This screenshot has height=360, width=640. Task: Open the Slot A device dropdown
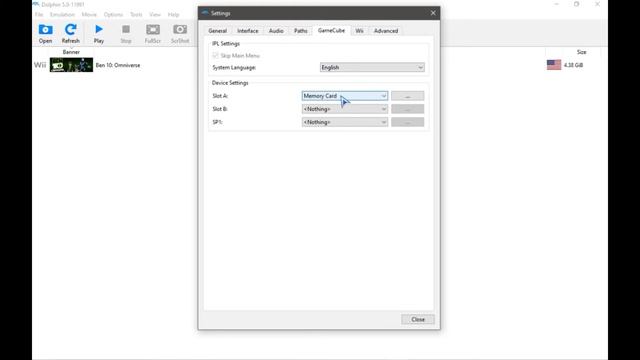click(x=344, y=96)
